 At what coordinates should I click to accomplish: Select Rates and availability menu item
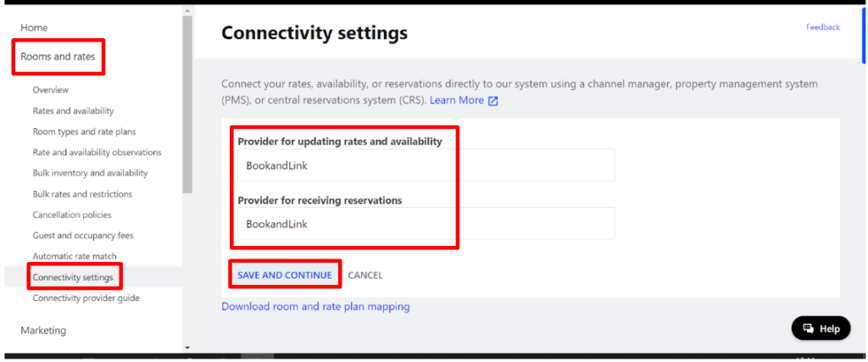tap(73, 111)
